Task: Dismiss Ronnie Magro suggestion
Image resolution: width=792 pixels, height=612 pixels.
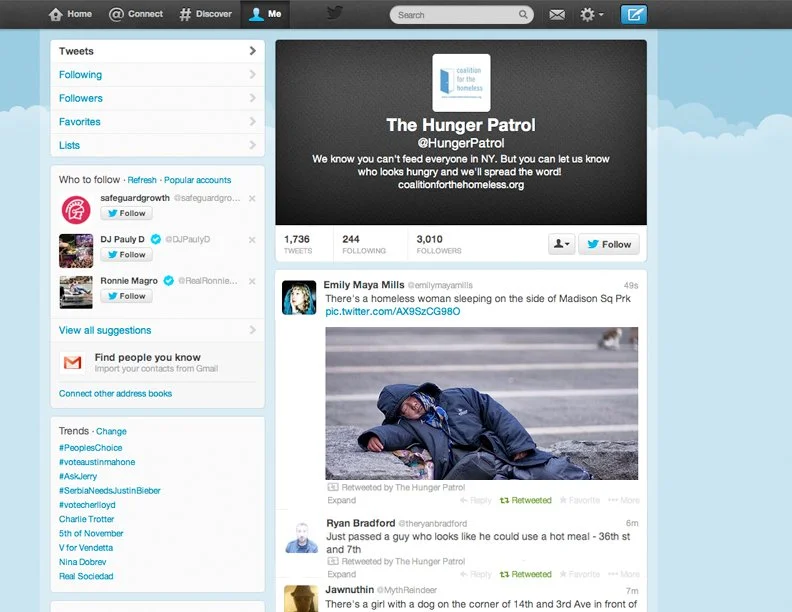Action: click(252, 281)
